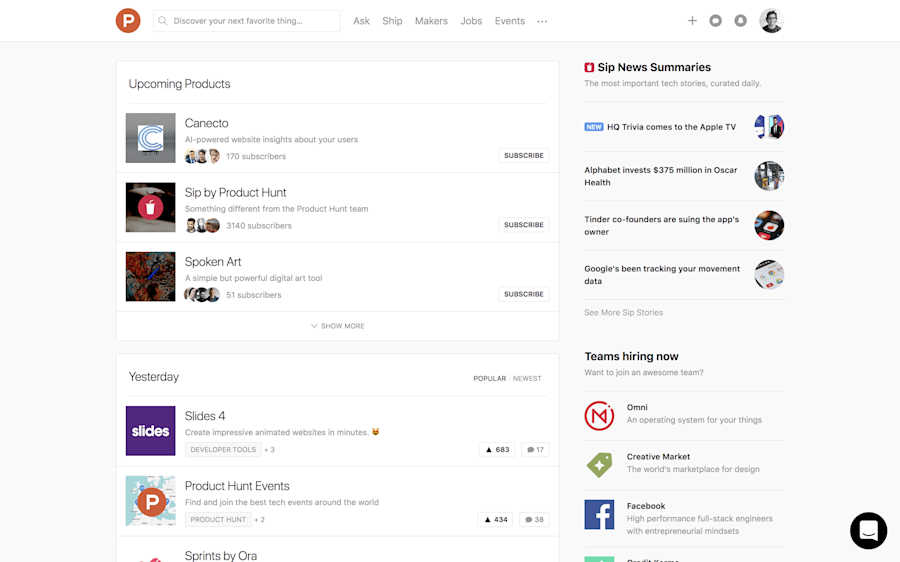Select the Product Hunt tag
This screenshot has height=562, width=900.
click(x=218, y=520)
